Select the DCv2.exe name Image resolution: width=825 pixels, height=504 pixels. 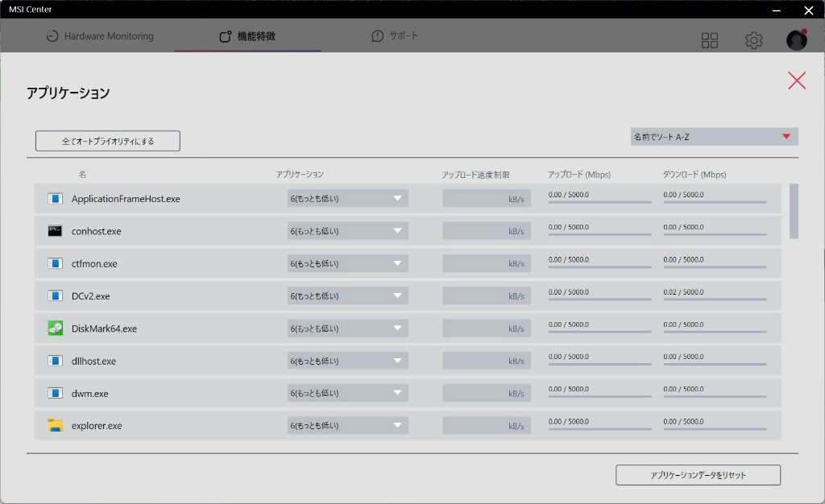[90, 296]
